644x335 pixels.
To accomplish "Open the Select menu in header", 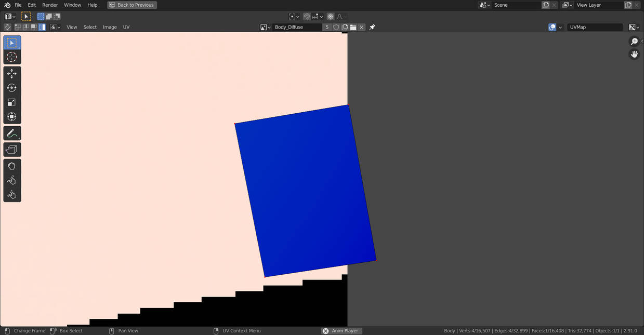I will [x=90, y=27].
